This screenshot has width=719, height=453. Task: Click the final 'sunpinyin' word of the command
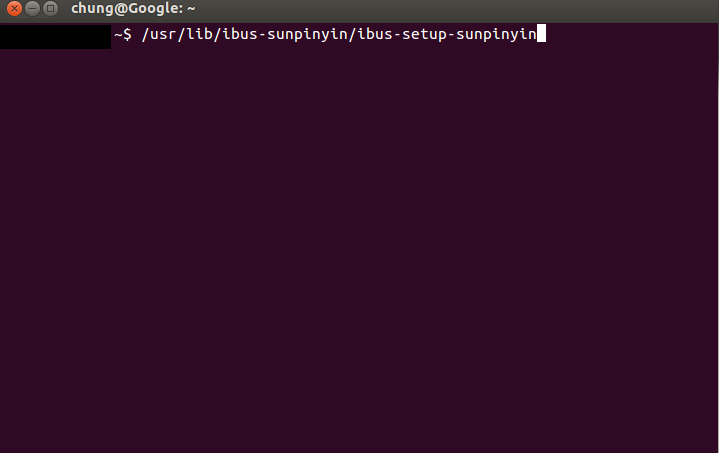(496, 35)
